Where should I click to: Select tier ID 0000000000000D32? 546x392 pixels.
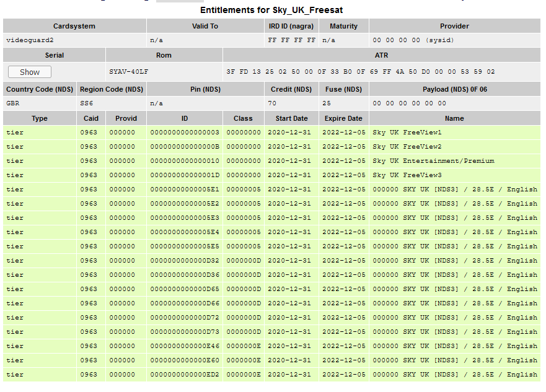click(x=185, y=261)
